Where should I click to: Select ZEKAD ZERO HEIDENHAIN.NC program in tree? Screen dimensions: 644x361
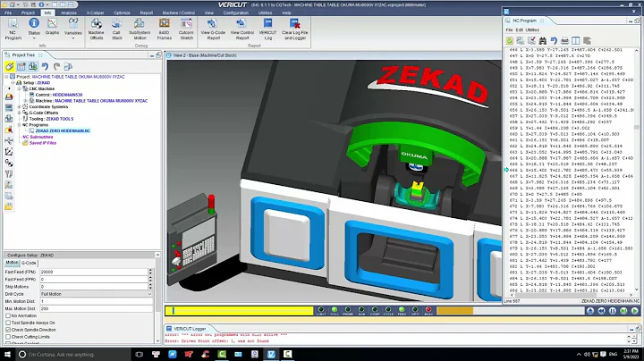[x=63, y=130]
